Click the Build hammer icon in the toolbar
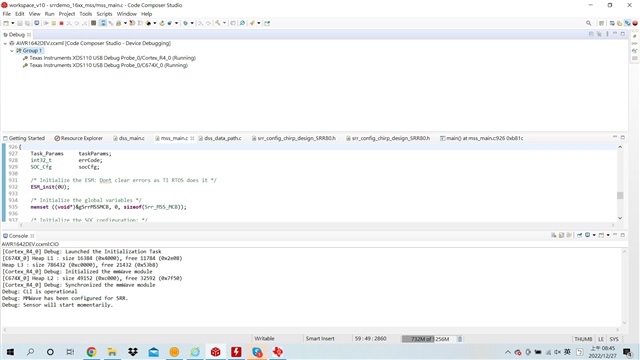Screen dimensions: 640x360 [x=218, y=23]
